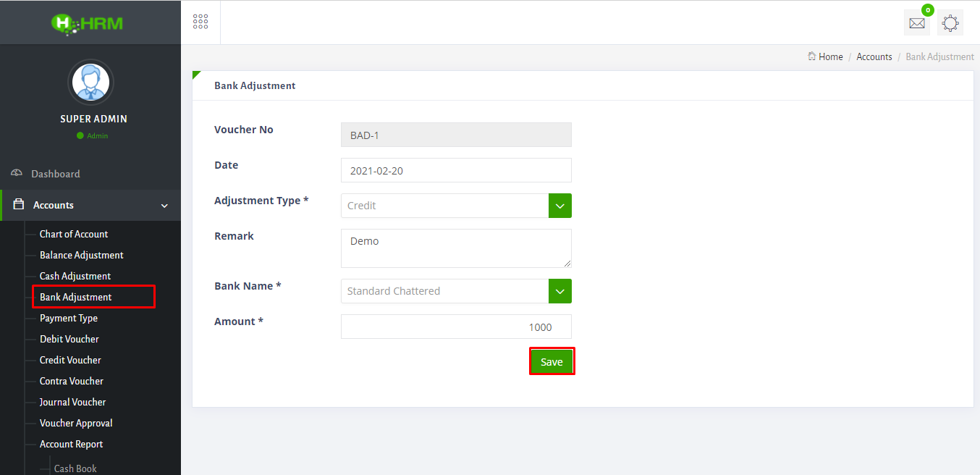Click the Super Admin avatar picture

pos(90,83)
